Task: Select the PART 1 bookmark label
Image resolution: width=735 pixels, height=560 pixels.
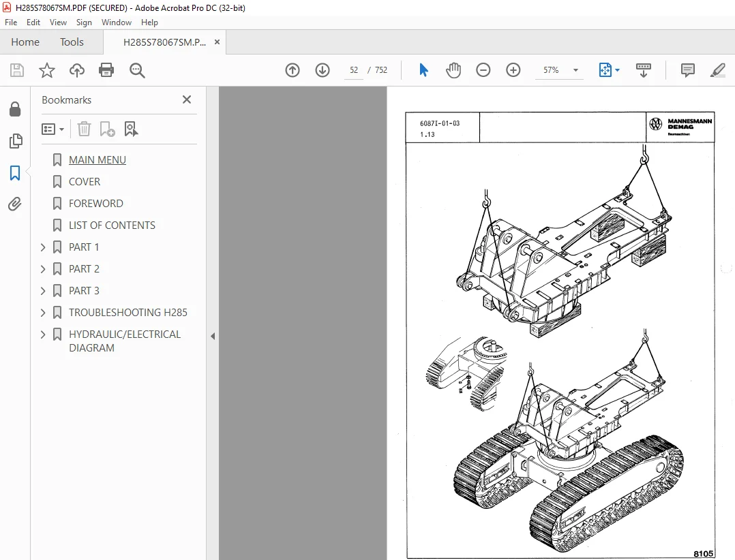Action: (84, 247)
